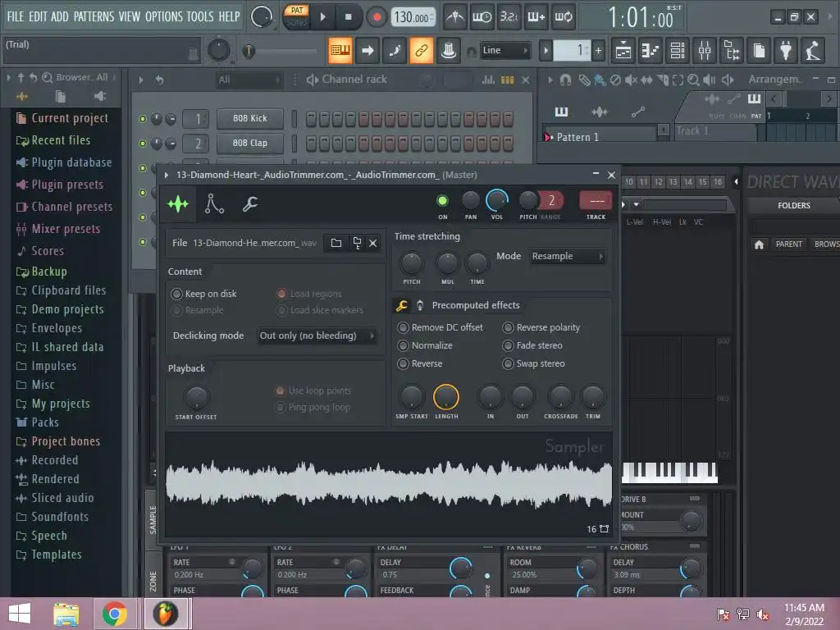
Task: Enable Reverse polarity option
Action: coord(541,327)
